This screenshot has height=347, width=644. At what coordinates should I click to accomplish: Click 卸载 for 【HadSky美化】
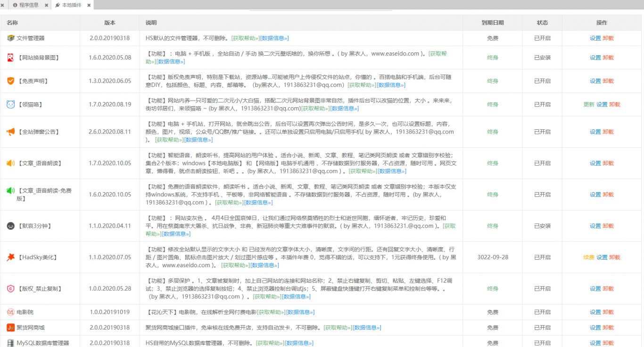click(615, 257)
